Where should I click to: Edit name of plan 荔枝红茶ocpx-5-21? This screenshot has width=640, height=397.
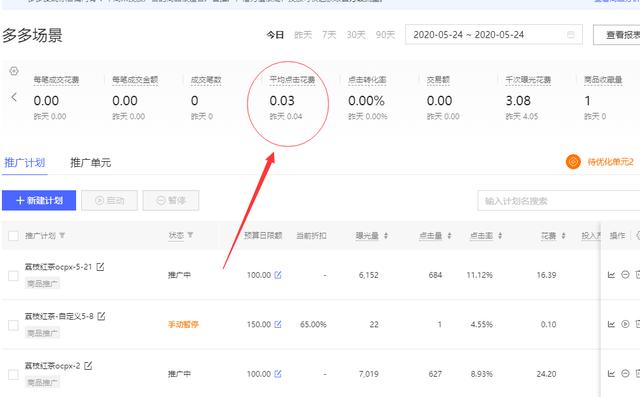(x=100, y=267)
